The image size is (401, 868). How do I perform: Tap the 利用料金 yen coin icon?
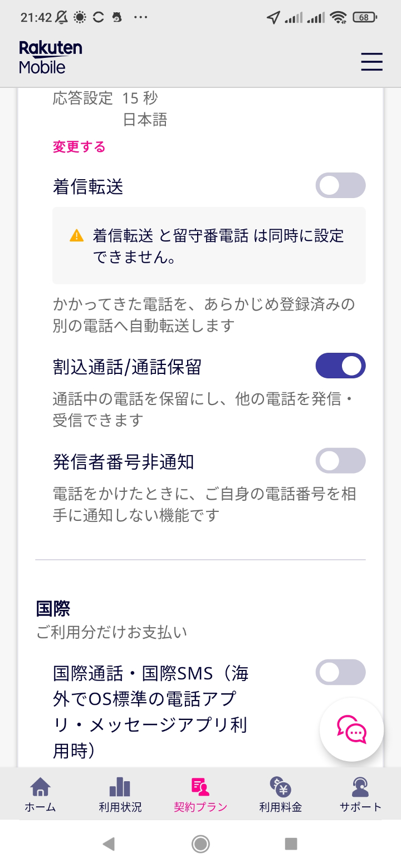[x=280, y=787]
